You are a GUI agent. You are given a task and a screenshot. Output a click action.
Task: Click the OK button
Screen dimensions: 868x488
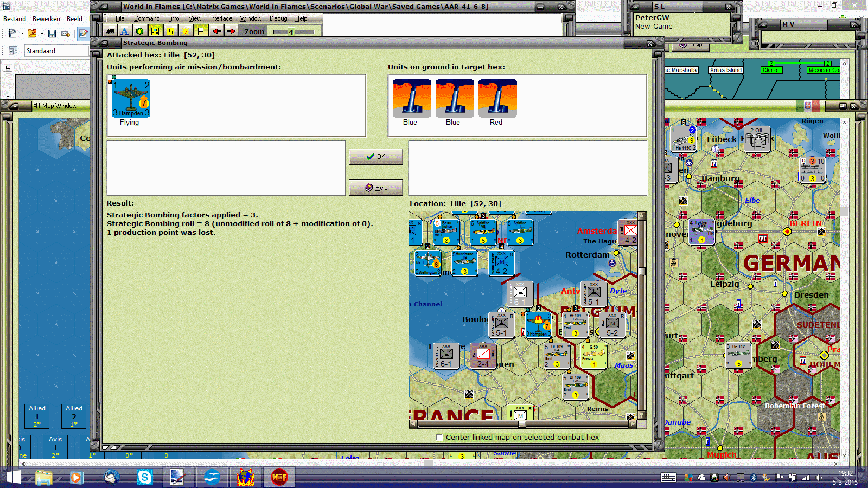375,157
